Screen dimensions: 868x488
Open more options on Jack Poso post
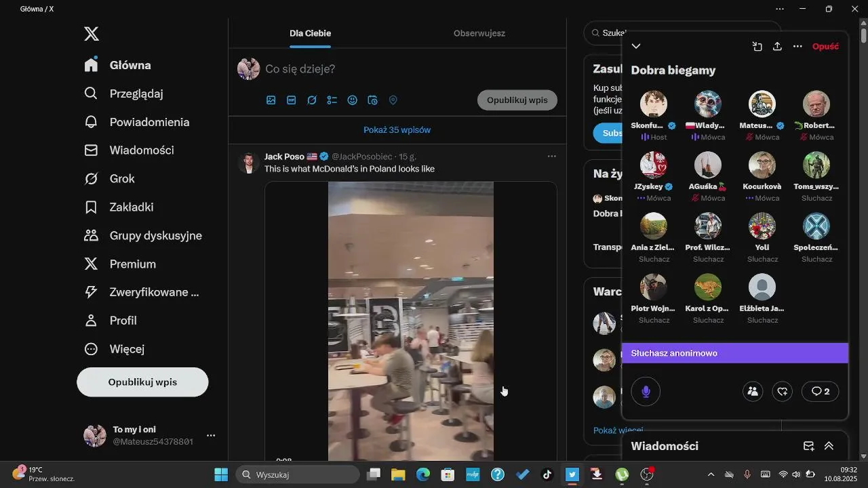(x=552, y=157)
